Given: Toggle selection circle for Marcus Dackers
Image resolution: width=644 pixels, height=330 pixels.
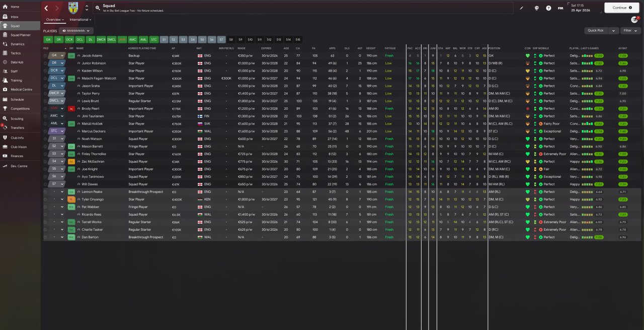Looking at the screenshot, I should coord(45,131).
